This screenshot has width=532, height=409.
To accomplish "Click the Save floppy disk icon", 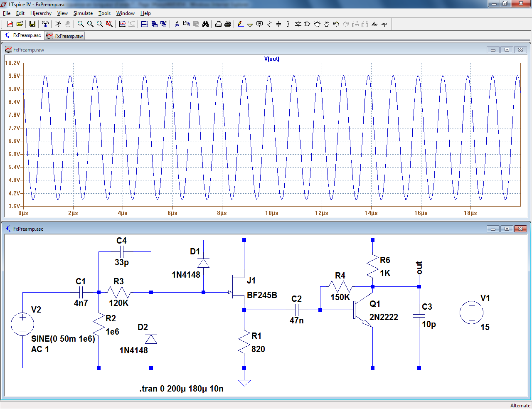I will [x=32, y=24].
